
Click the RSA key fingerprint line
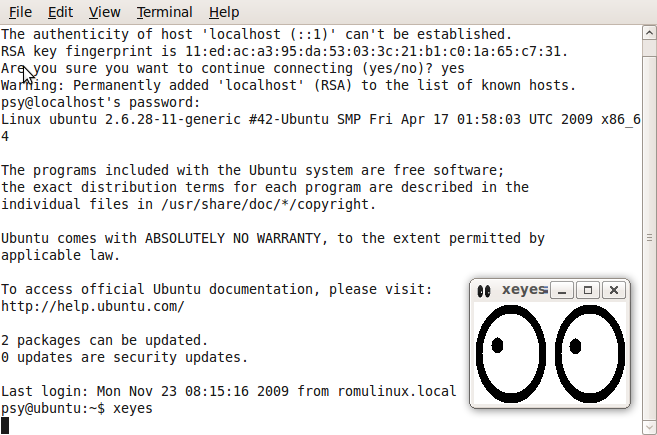(x=285, y=52)
